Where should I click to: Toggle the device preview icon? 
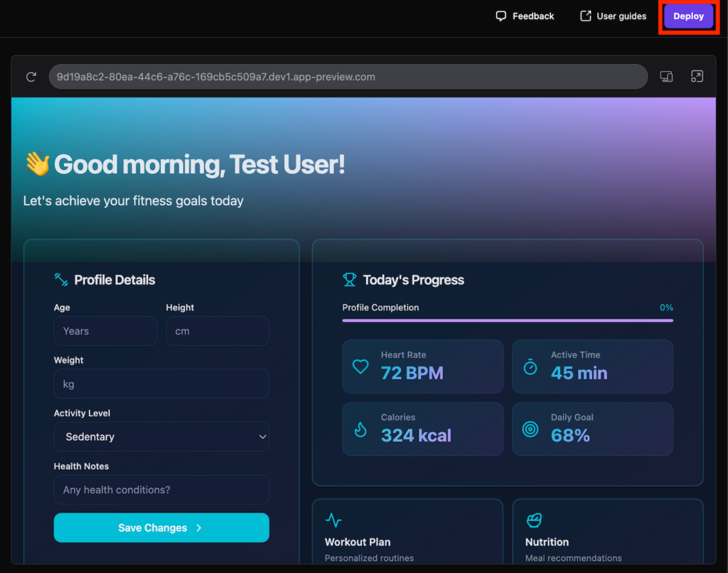[x=666, y=77]
